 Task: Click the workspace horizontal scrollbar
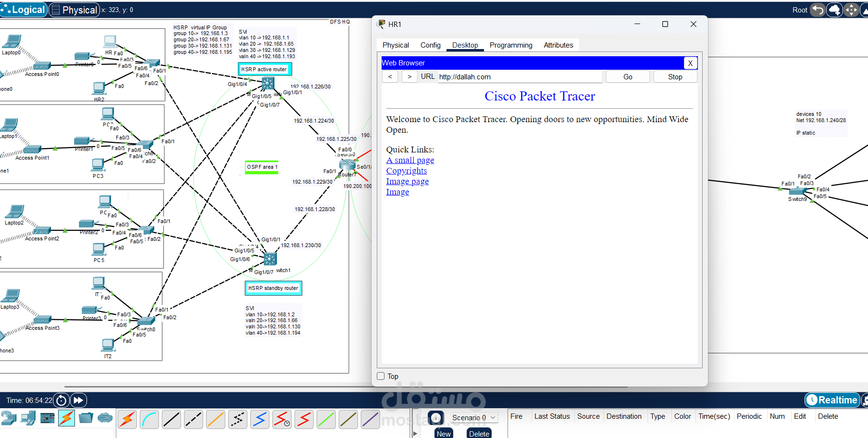pyautogui.click(x=346, y=387)
